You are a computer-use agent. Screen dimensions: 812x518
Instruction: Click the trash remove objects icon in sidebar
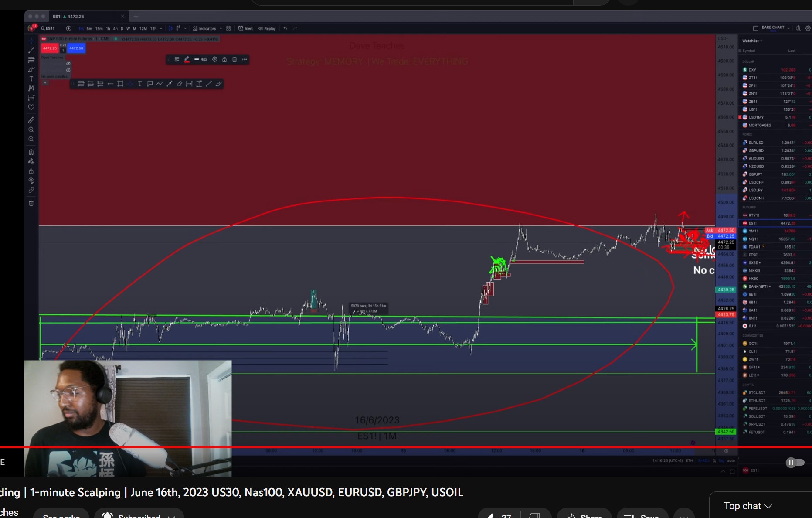coord(31,203)
